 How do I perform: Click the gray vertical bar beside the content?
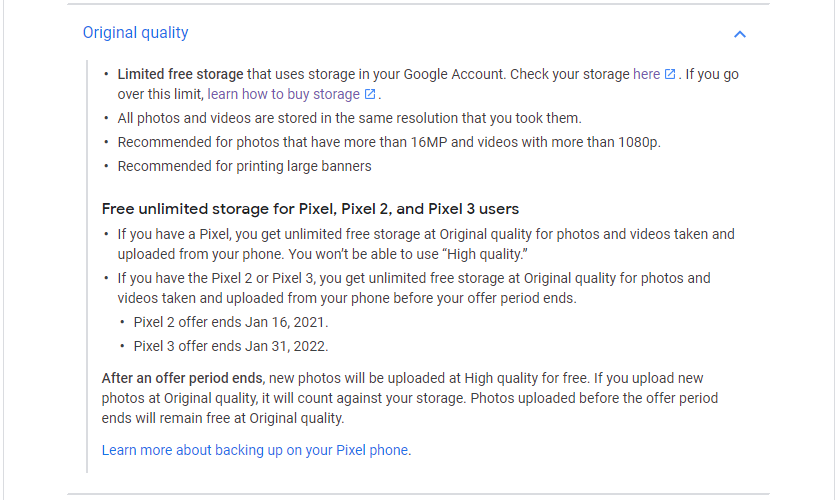point(86,266)
